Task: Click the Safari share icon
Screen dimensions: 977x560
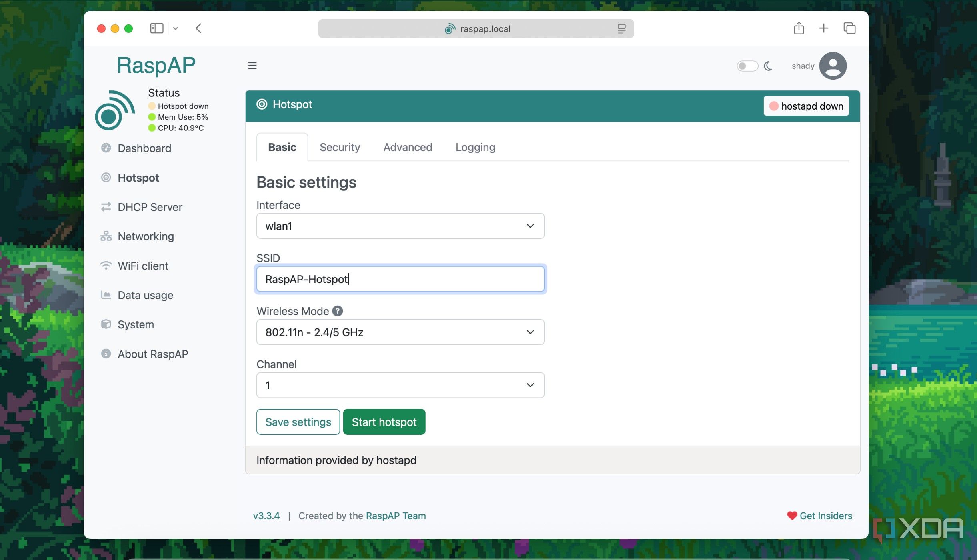Action: [x=799, y=28]
